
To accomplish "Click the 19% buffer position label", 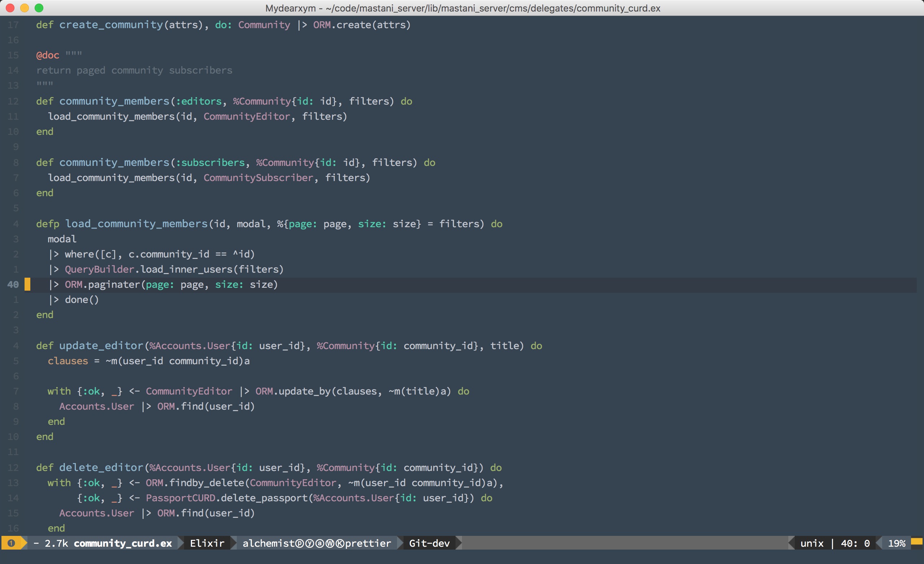I will coord(896,543).
